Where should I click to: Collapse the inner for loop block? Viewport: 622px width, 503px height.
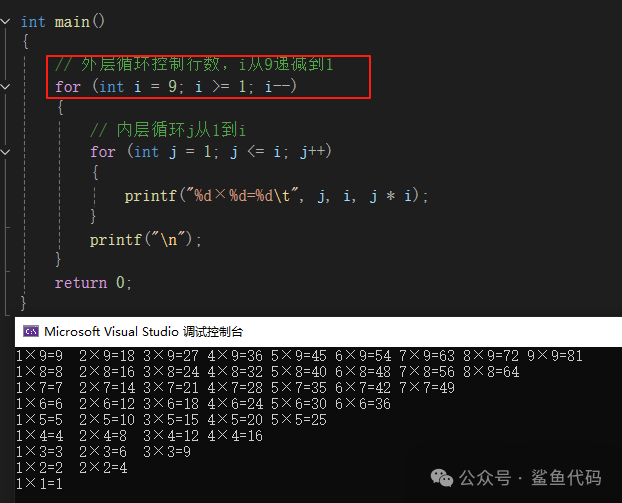(x=5, y=152)
